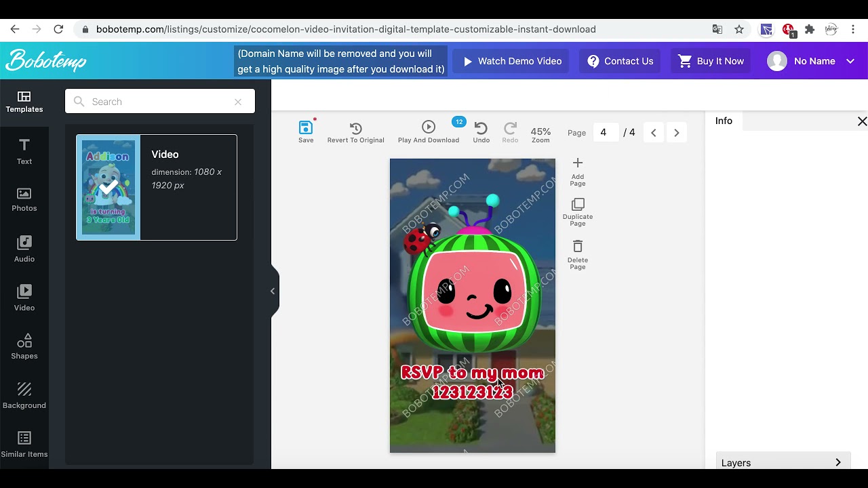Open the Text tool panel

(x=24, y=152)
